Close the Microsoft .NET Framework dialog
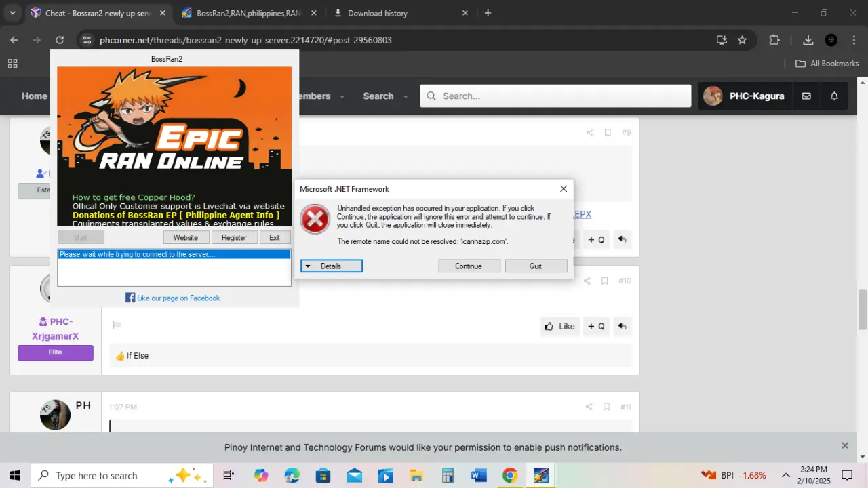Image resolution: width=868 pixels, height=488 pixels. (x=563, y=189)
